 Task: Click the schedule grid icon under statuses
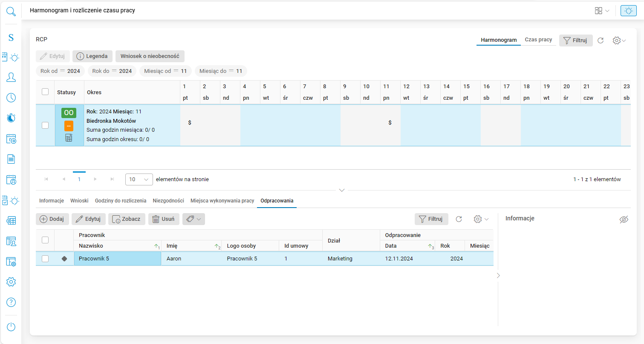pos(69,138)
